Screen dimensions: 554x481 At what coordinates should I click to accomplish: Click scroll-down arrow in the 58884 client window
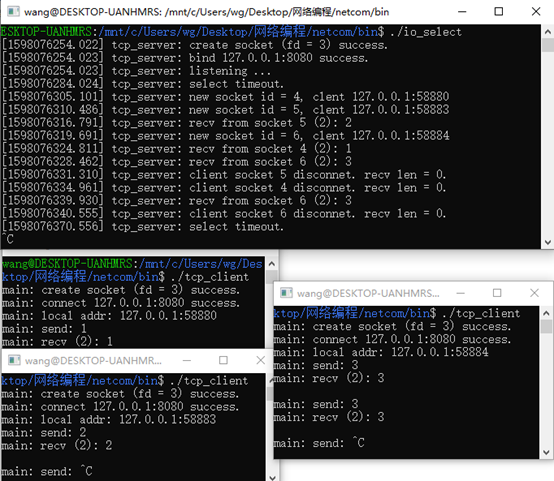(x=546, y=452)
